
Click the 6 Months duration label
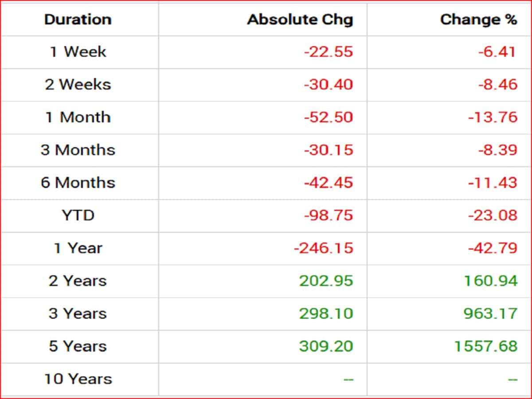[x=78, y=183]
